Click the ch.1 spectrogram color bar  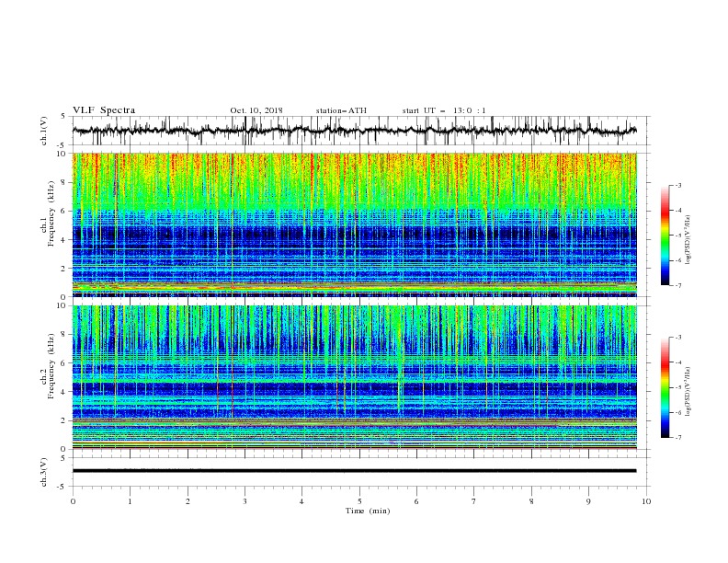pyautogui.click(x=665, y=236)
